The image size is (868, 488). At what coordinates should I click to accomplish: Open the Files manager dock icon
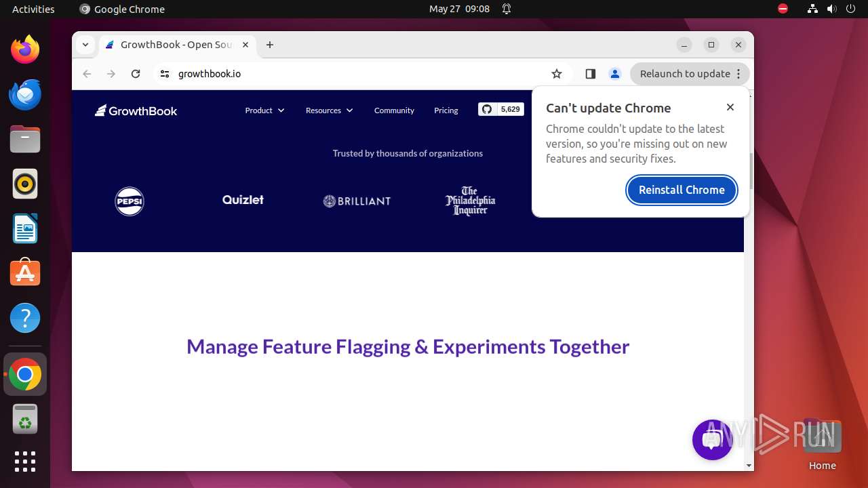(25, 139)
